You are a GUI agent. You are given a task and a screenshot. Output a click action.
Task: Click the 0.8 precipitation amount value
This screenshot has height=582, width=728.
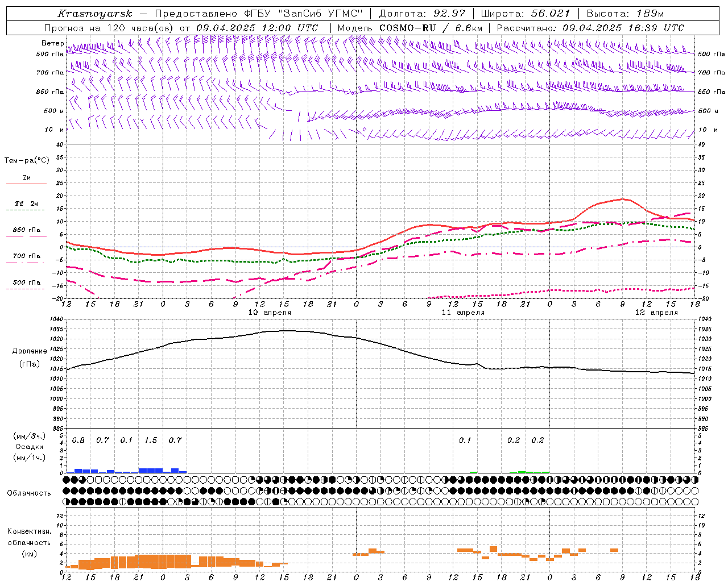click(78, 440)
